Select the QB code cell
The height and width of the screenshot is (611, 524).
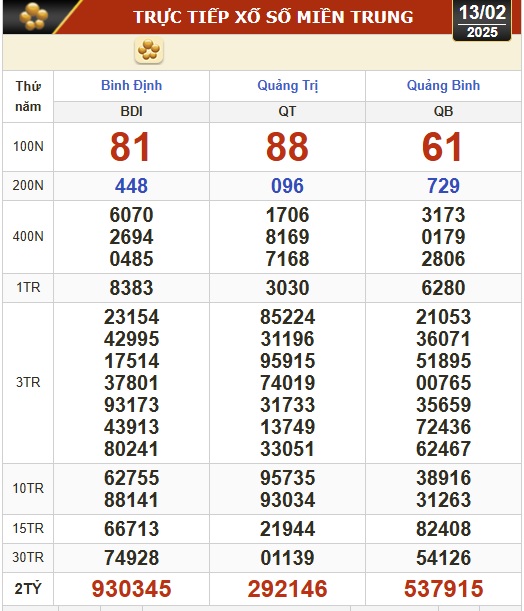point(443,111)
